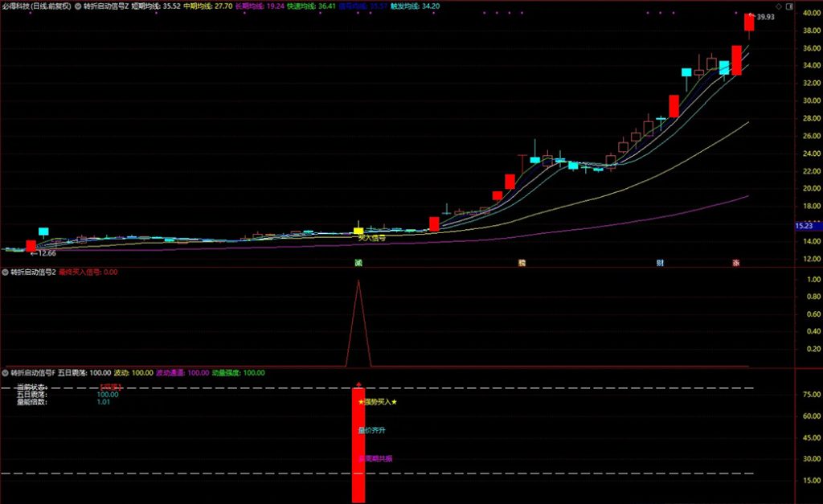Click the blue 财 event marker icon
Viewport: 823px width, 504px height.
(660, 263)
